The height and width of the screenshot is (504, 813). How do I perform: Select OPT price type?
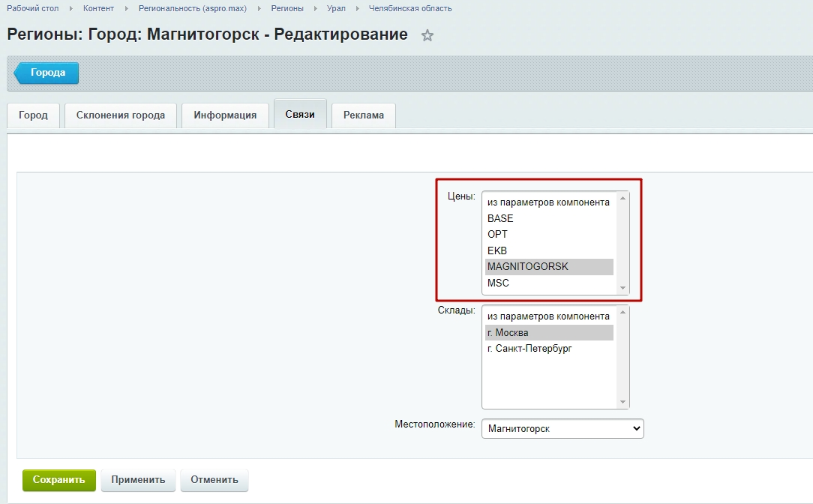click(x=497, y=235)
